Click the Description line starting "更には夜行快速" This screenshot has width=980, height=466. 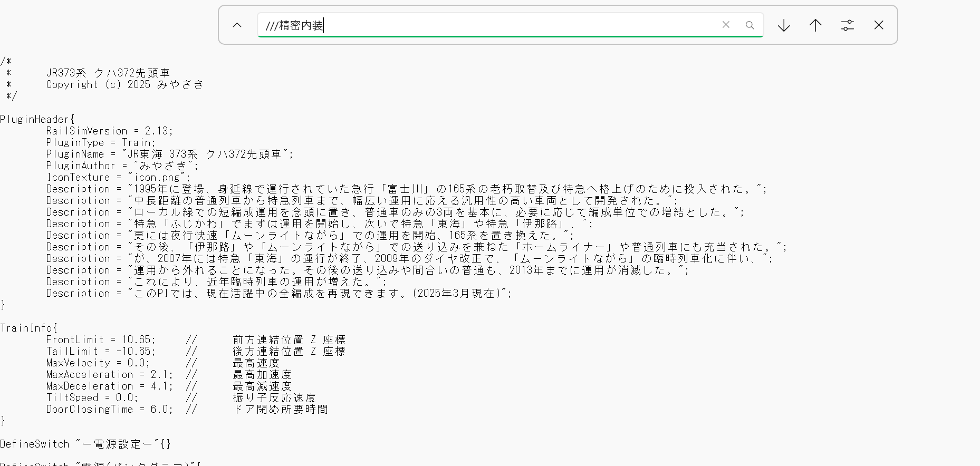310,235
